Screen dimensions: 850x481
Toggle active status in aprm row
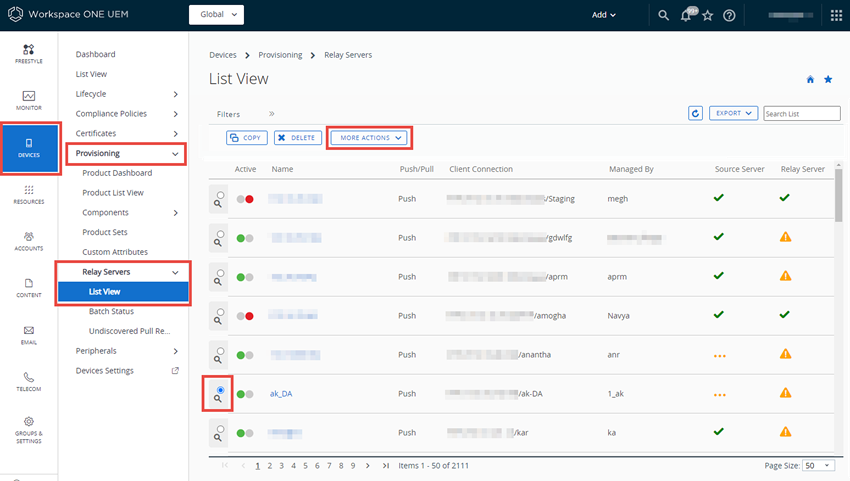[x=245, y=277]
